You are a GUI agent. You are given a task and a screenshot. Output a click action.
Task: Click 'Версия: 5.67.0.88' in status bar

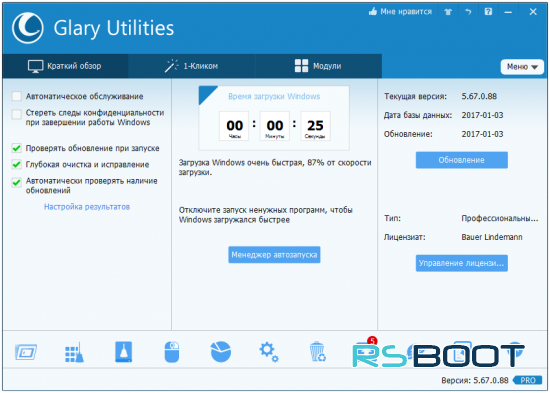pyautogui.click(x=475, y=380)
